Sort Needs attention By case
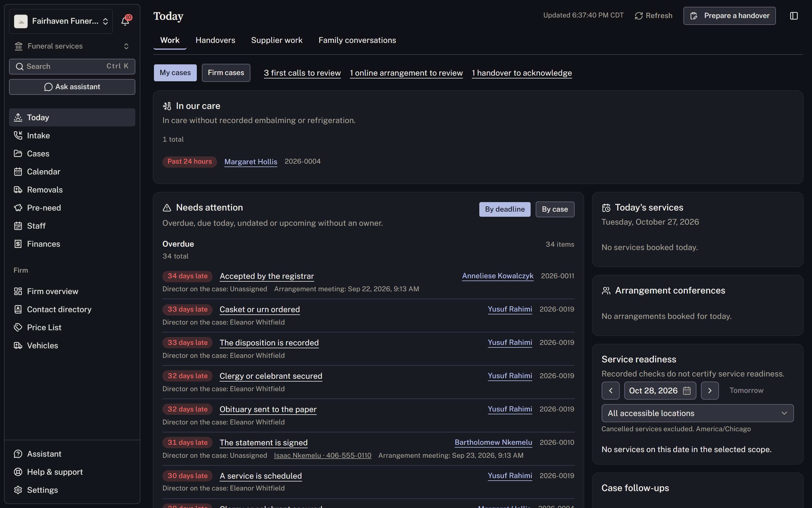 click(x=555, y=209)
